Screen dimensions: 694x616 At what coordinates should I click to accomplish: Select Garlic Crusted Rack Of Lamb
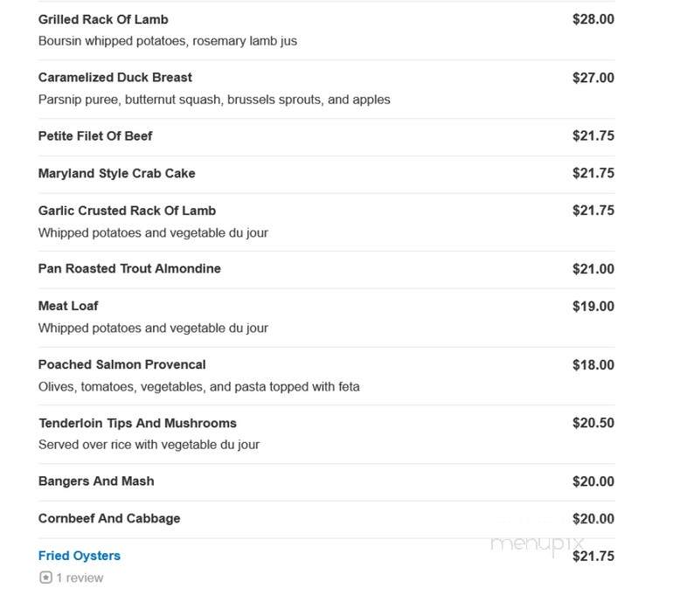click(x=127, y=211)
